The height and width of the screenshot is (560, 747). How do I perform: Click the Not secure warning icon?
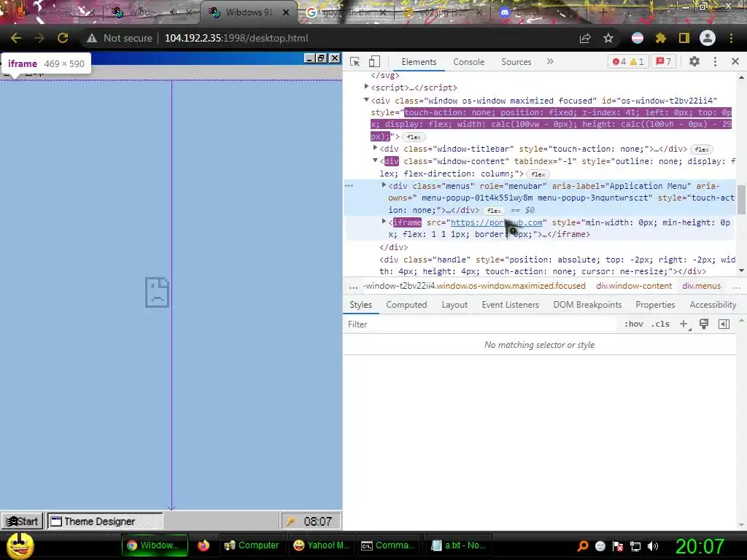92,38
